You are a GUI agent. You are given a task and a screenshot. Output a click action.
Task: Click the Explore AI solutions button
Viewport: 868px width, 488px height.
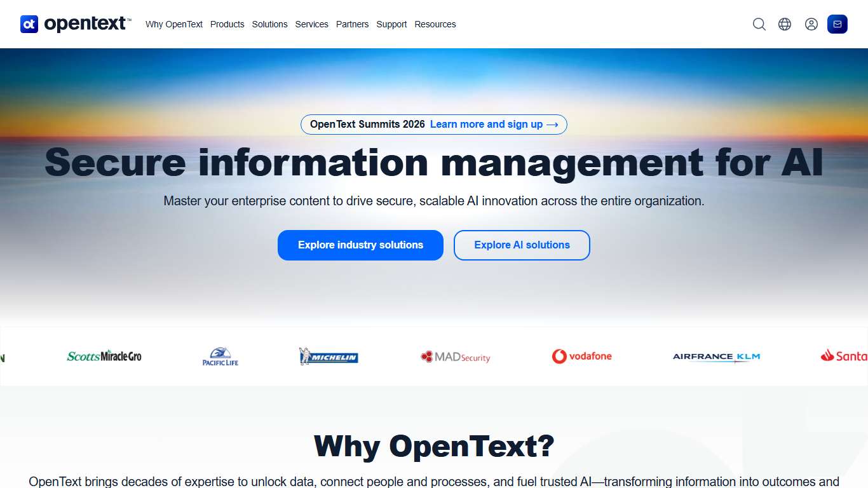[x=522, y=245]
